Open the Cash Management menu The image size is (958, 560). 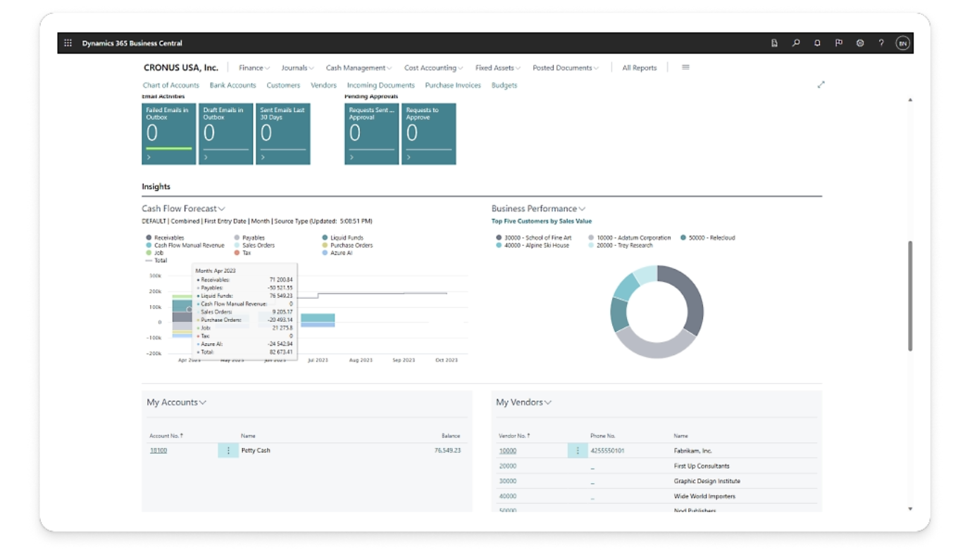coord(359,68)
